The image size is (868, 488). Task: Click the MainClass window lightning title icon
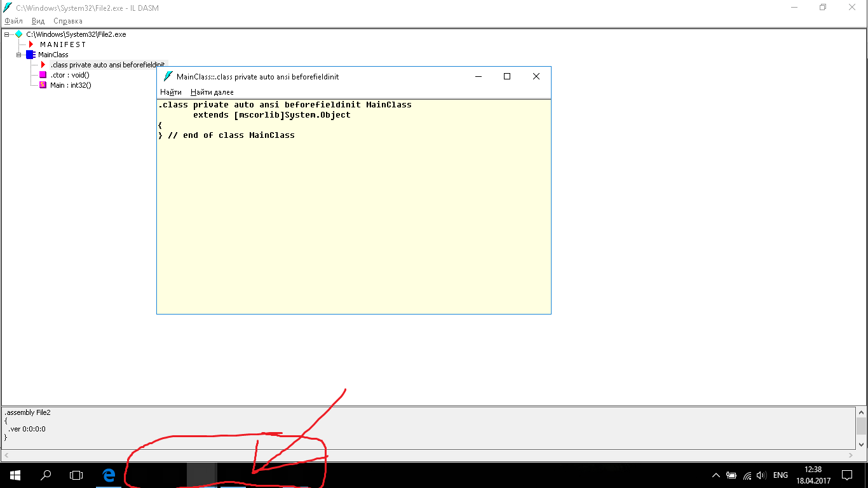click(168, 76)
